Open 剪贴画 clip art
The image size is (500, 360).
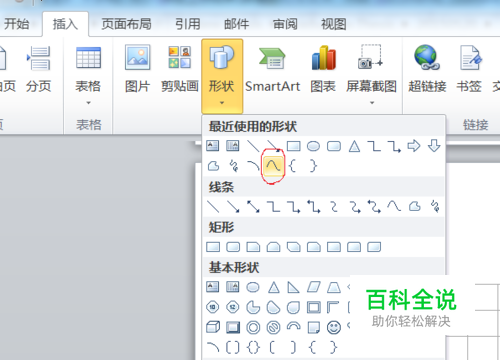(180, 69)
